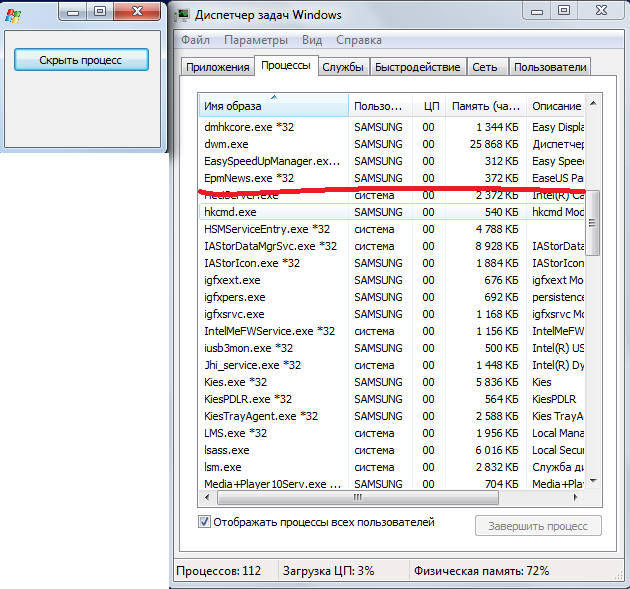Sort by "Имя образа" column header
The image size is (630, 589).
click(274, 106)
